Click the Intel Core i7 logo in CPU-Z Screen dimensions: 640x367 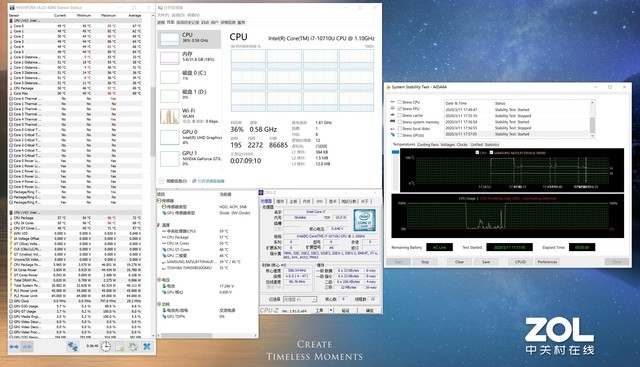coord(364,220)
